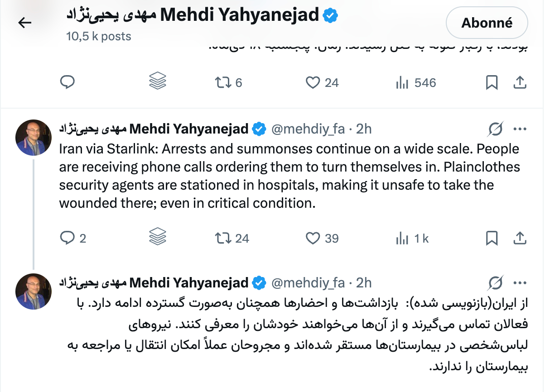Viewport: 550px width, 392px height.
Task: Open @mehdiy_fa handle on the English post
Action: click(308, 129)
